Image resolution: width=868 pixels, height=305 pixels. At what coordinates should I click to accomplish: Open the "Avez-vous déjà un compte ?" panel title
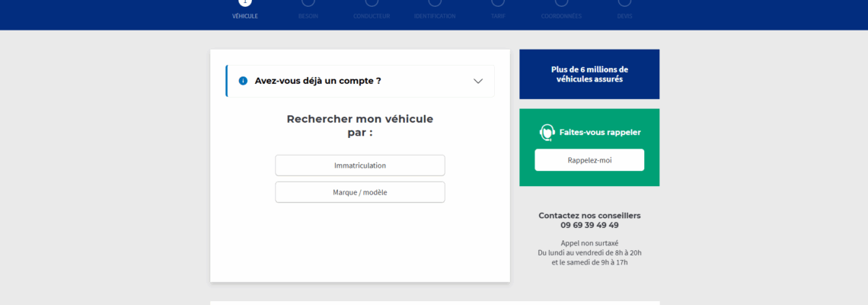point(318,81)
